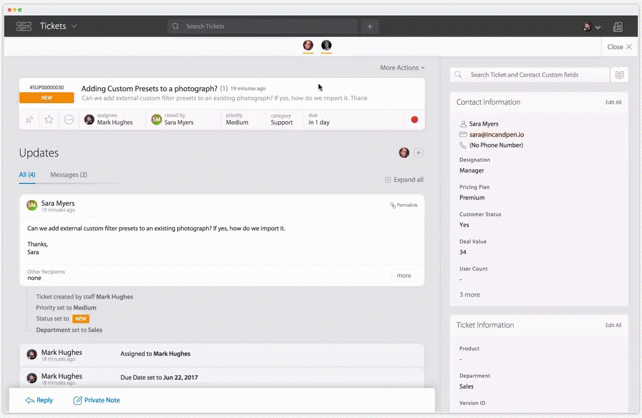642x418 pixels.
Task: Select the All (4) updates tab
Action: click(x=27, y=175)
